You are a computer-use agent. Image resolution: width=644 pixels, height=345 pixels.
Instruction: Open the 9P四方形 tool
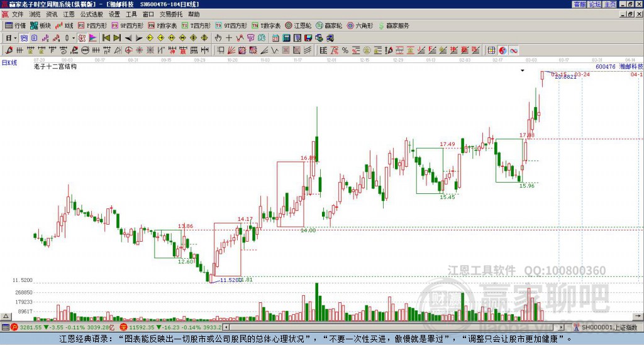pos(127,25)
